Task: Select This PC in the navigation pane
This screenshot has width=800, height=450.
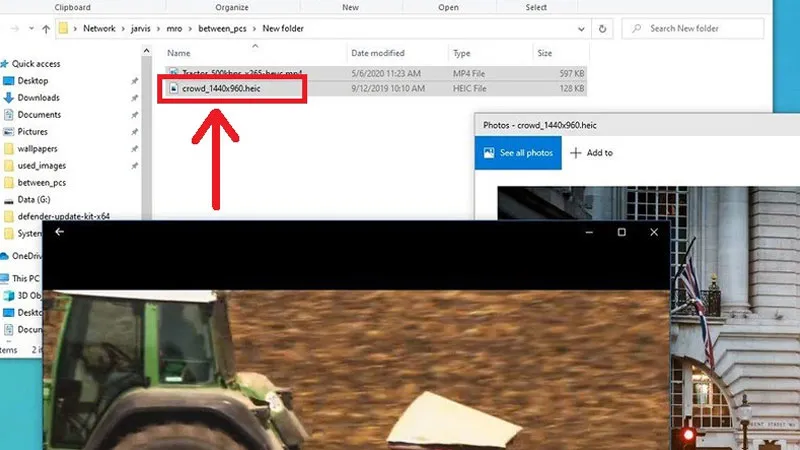Action: coord(26,278)
